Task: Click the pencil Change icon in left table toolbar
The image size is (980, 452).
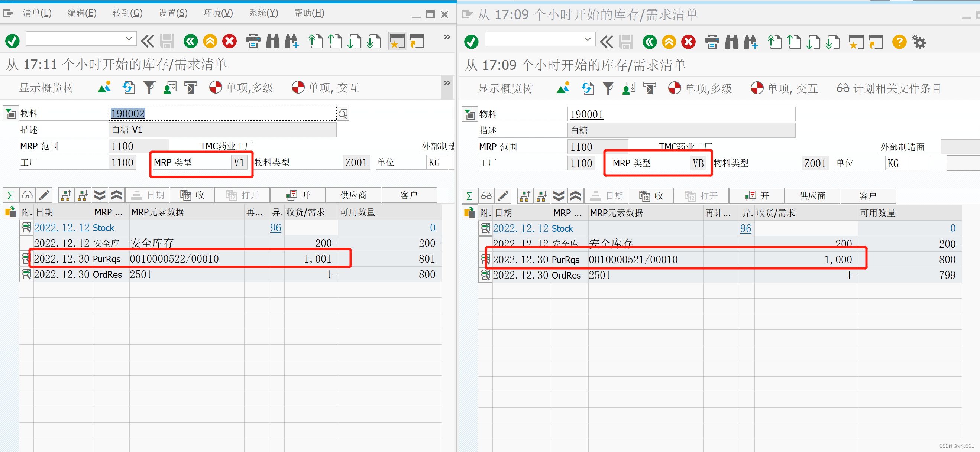Action: click(44, 195)
